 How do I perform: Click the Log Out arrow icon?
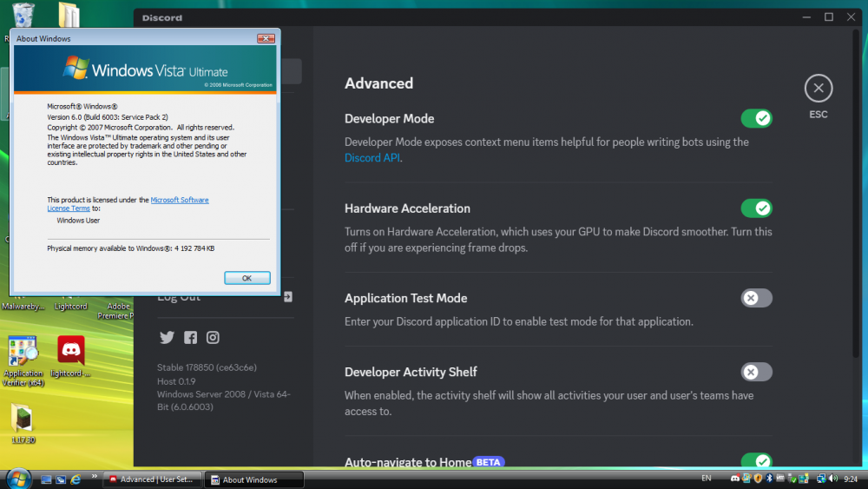tap(287, 297)
